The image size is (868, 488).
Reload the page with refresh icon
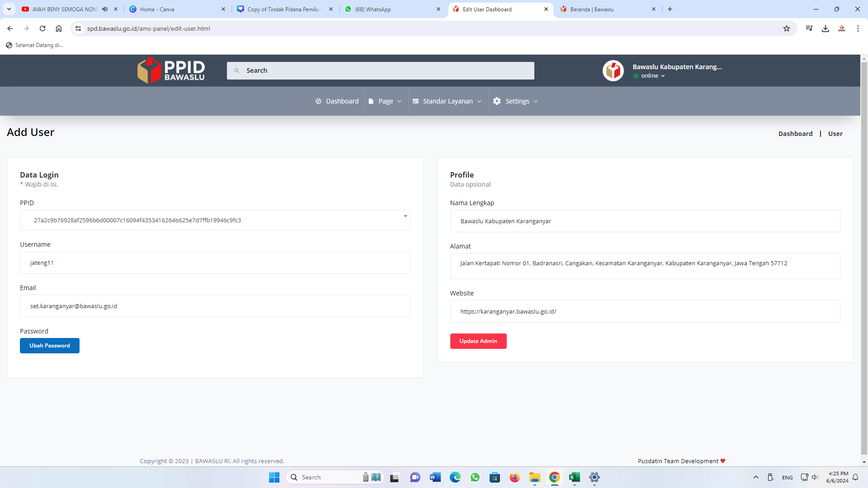tap(42, 28)
